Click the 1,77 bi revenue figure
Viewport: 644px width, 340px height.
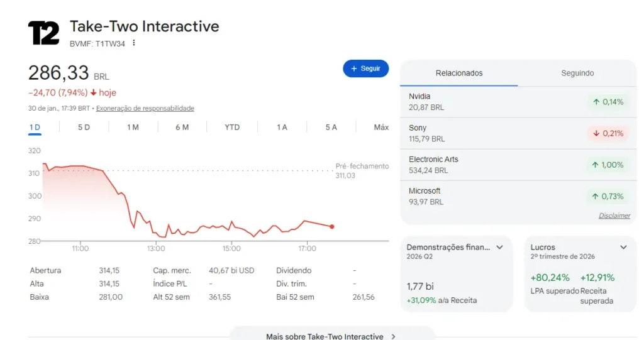pos(420,286)
